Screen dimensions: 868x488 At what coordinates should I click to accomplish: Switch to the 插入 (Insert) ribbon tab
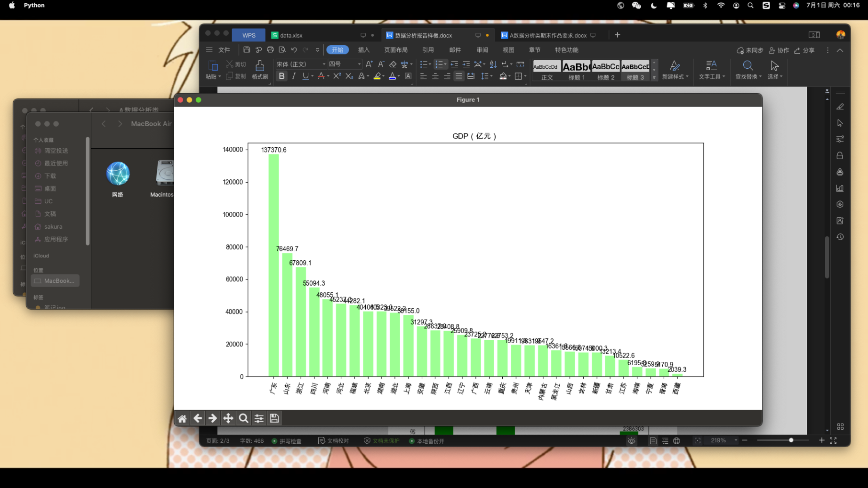[x=363, y=50]
